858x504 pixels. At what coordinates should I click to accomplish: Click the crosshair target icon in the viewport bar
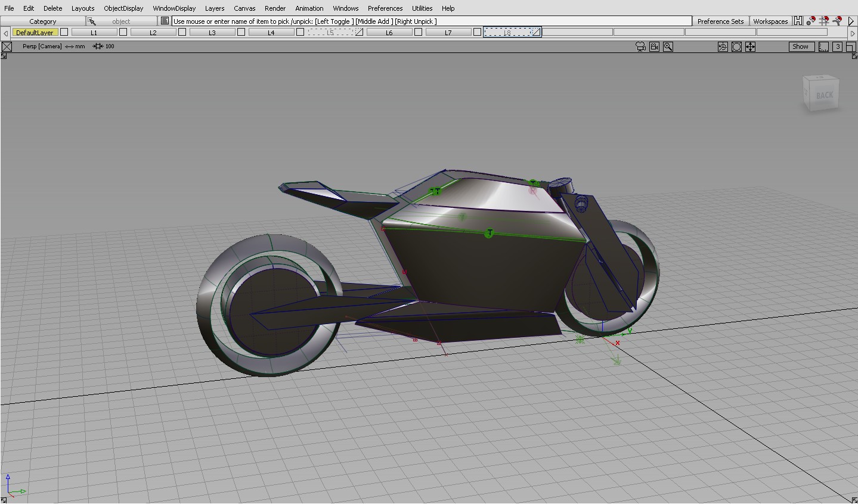750,46
